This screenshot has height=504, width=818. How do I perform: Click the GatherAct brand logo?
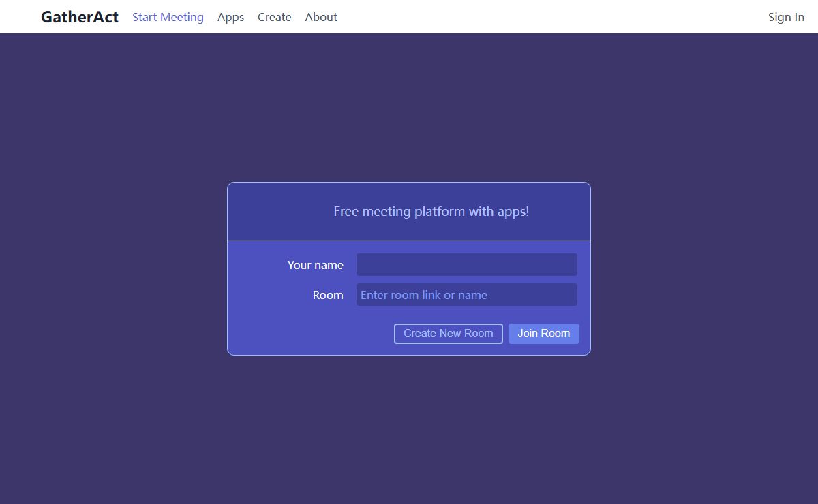(80, 17)
